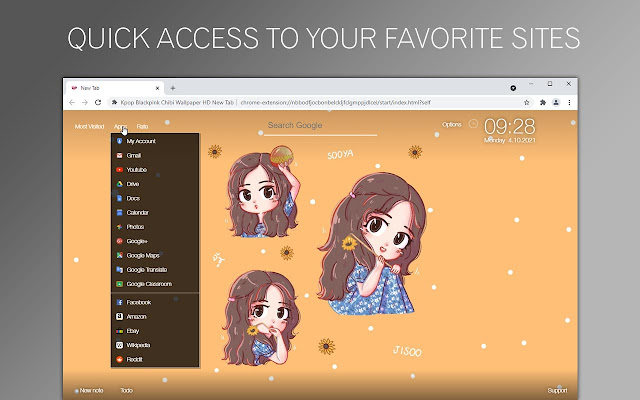Open Gmail from Apps list
Viewport: 640px width, 400px height.
[155, 156]
